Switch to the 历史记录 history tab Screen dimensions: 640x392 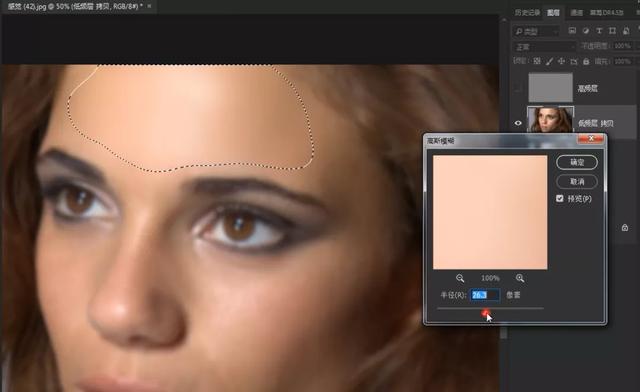pyautogui.click(x=527, y=13)
